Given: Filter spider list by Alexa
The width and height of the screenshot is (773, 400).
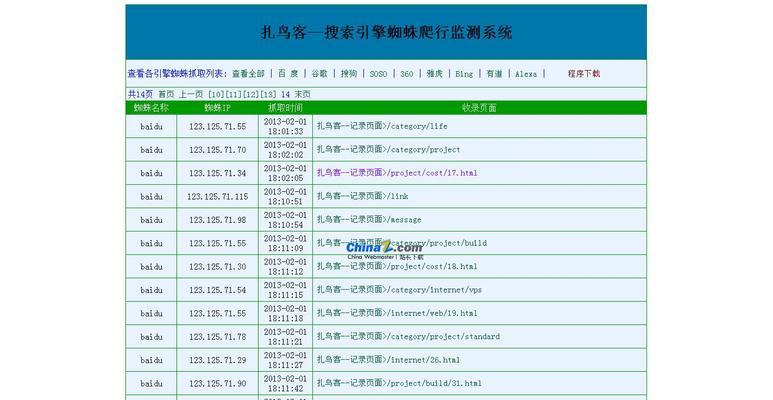Looking at the screenshot, I should pos(526,73).
